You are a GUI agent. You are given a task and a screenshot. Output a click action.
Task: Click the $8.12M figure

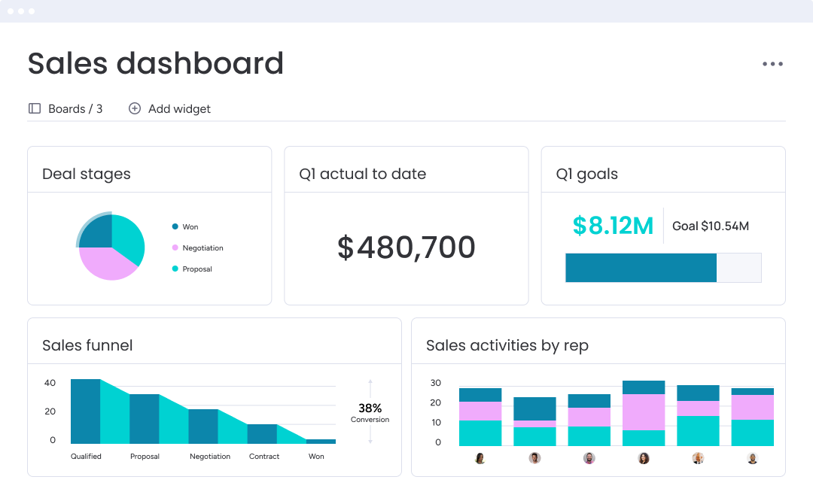(613, 226)
